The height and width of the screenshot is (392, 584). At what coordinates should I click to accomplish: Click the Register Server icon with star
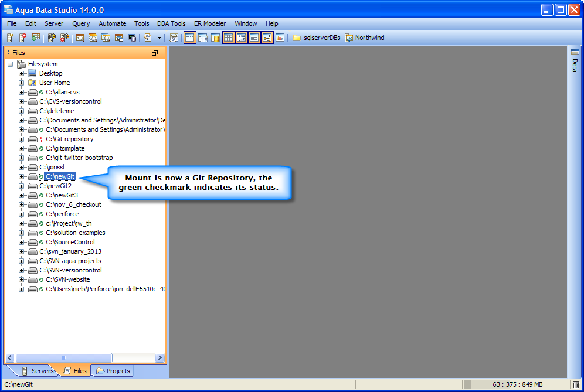(10, 38)
